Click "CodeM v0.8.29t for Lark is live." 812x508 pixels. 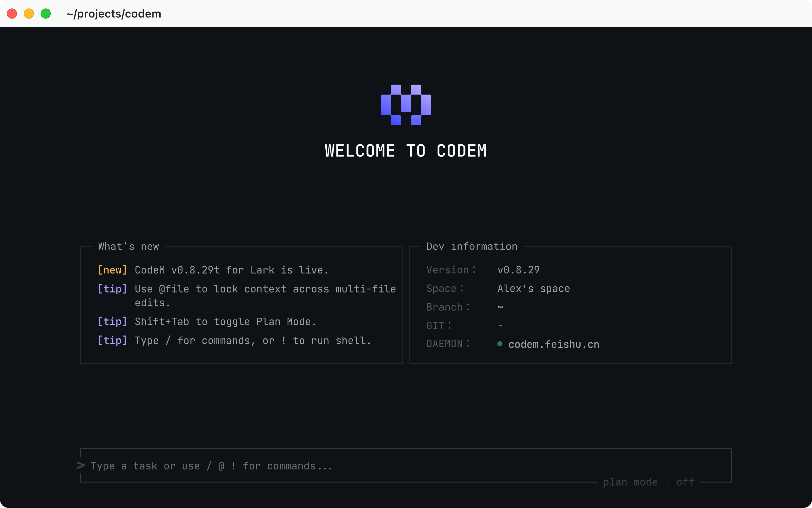(232, 270)
